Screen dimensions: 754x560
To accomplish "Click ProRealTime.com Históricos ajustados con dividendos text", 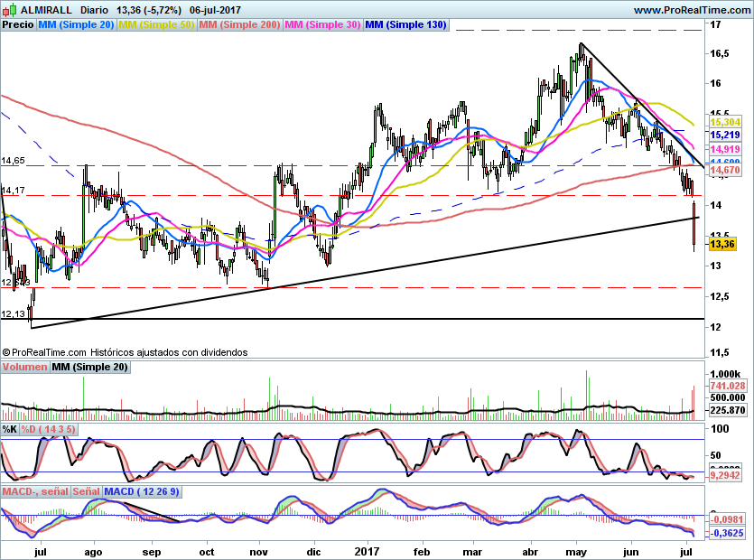I will coord(125,352).
